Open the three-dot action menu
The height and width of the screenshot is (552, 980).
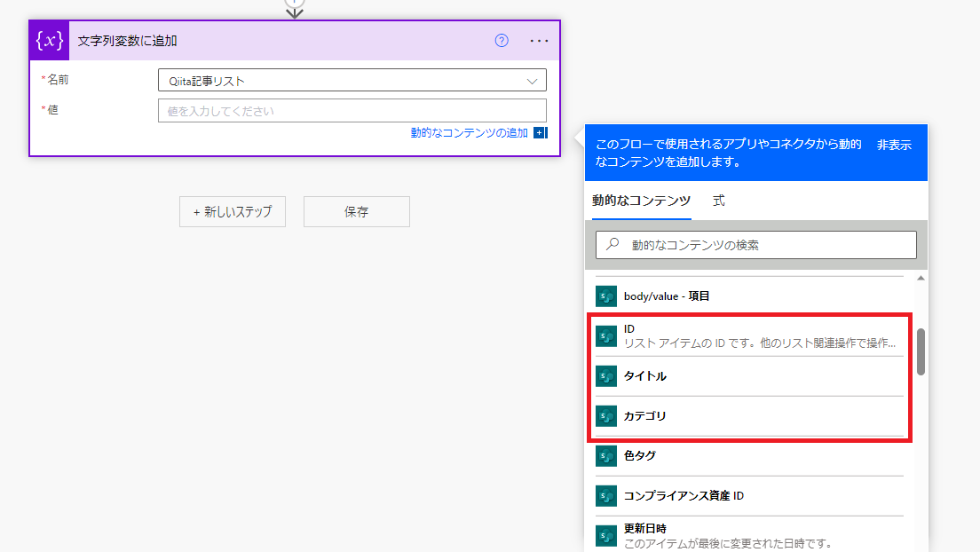point(539,41)
